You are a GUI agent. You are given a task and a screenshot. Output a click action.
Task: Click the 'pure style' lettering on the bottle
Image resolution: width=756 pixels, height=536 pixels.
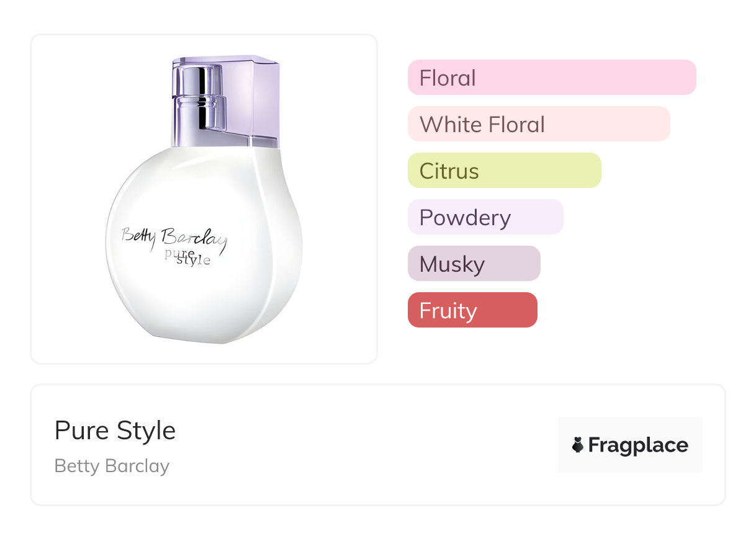click(x=187, y=257)
